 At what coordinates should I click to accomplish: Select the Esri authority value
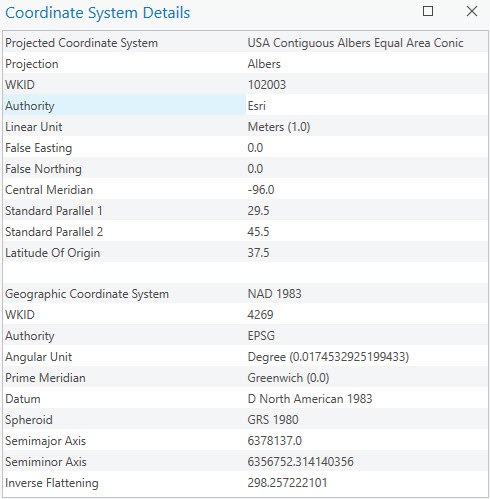(x=256, y=106)
